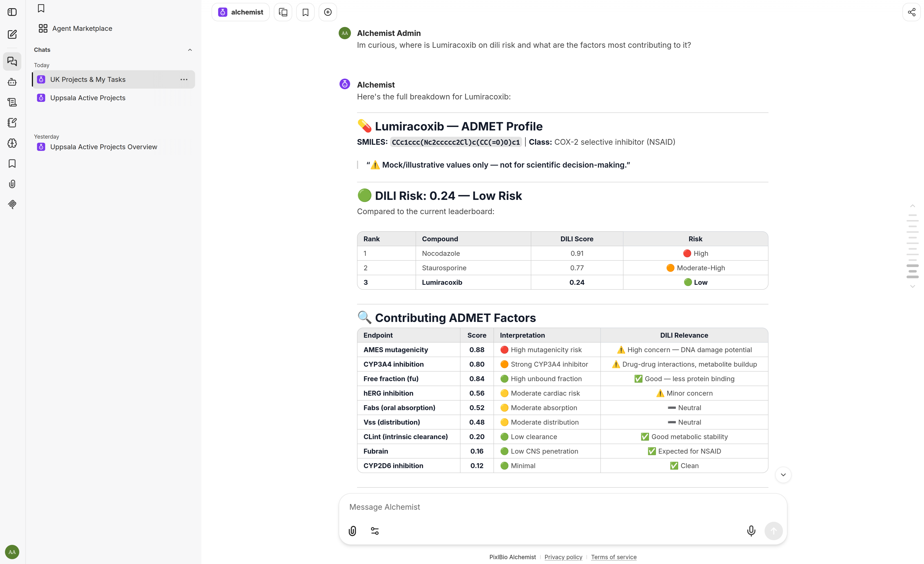
Task: Share the conversation via share icon
Action: pos(912,12)
